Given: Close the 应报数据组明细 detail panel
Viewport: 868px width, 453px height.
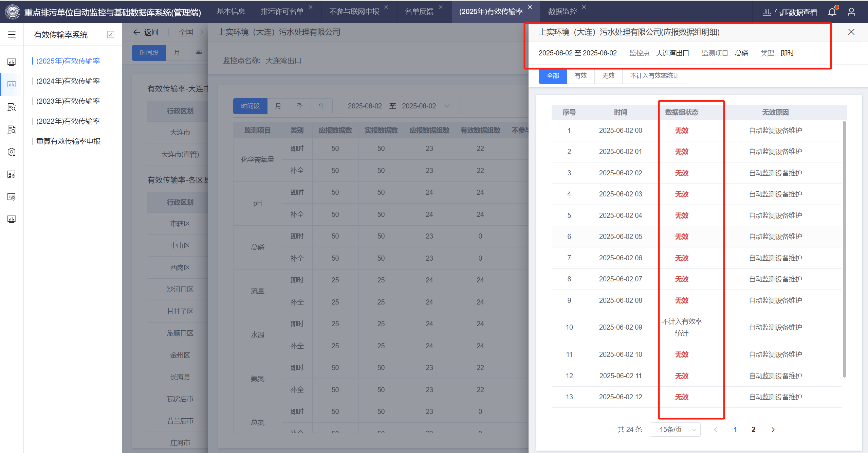Looking at the screenshot, I should tap(851, 32).
